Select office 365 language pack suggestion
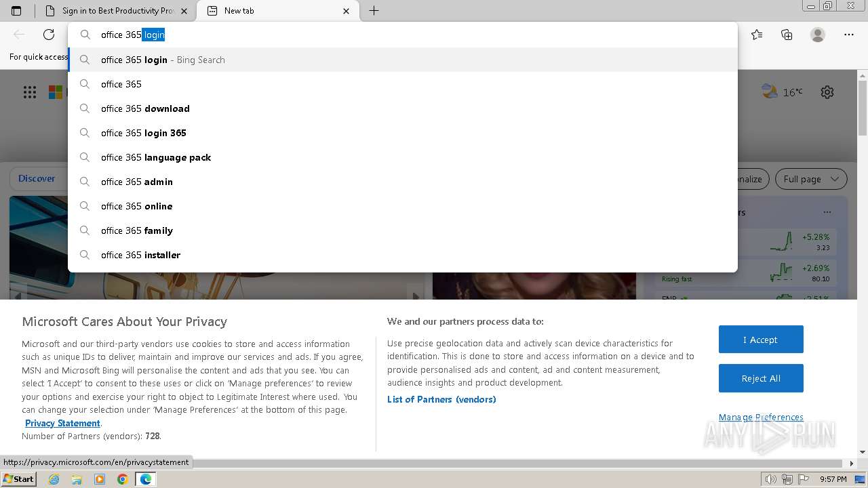The width and height of the screenshot is (868, 488). coord(402,157)
